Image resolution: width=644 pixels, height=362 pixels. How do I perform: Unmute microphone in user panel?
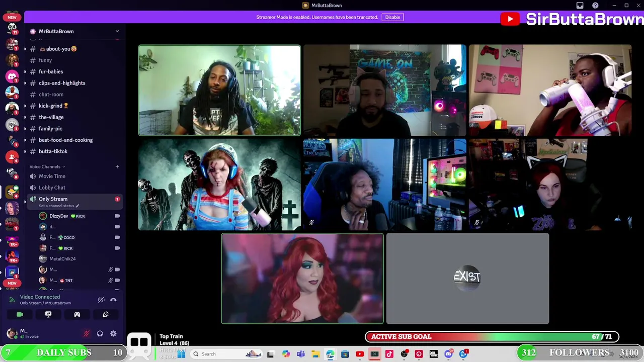pyautogui.click(x=87, y=333)
